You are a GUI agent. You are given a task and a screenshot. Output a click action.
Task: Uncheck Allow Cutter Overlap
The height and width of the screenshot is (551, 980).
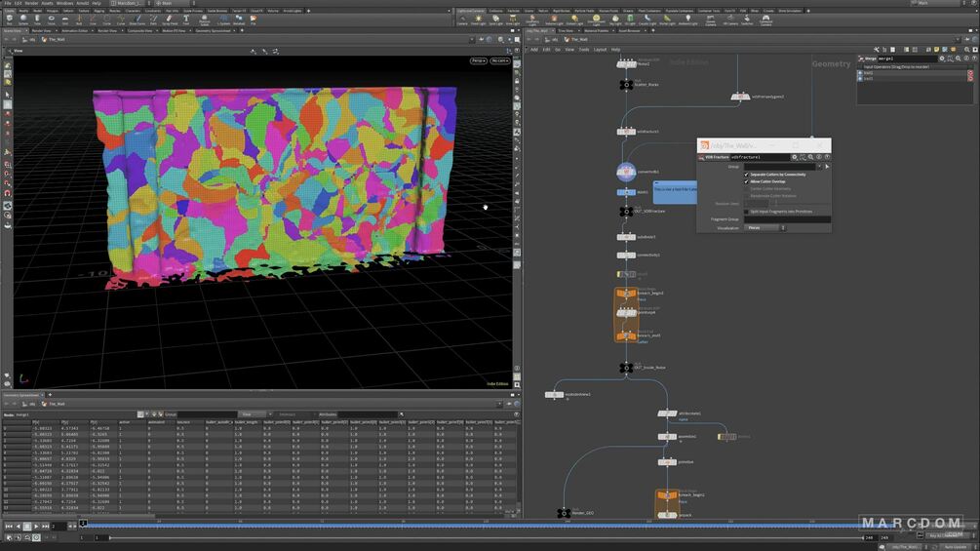747,181
